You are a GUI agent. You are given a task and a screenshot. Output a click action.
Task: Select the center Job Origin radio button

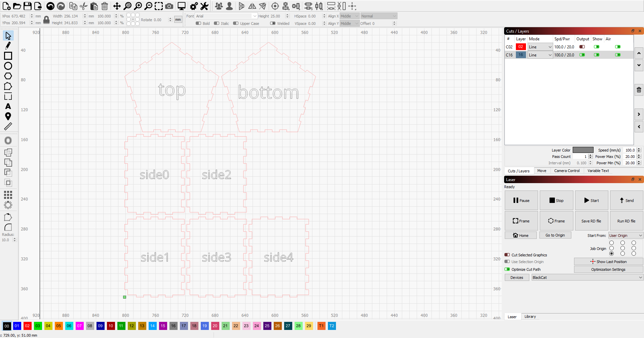coord(622,248)
